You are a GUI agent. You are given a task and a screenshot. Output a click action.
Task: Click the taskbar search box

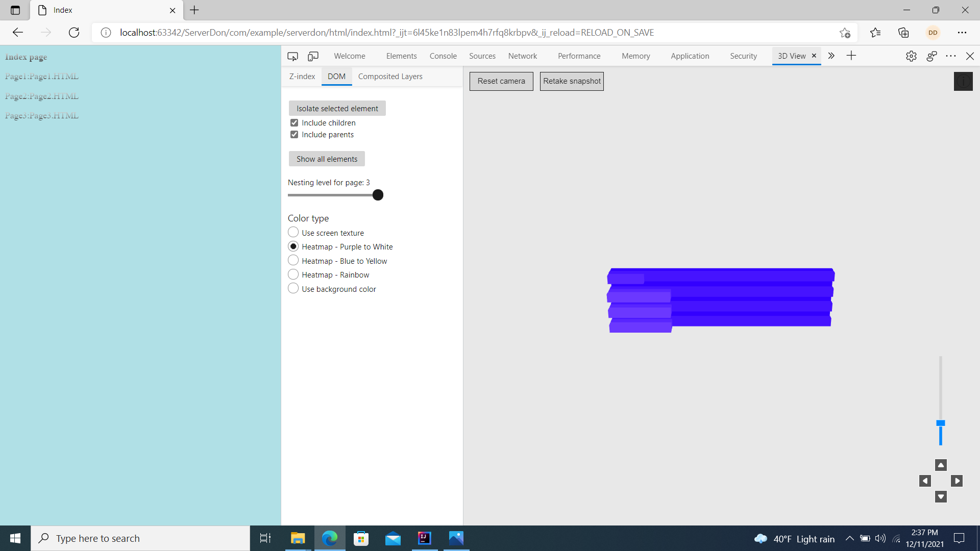[x=140, y=538]
